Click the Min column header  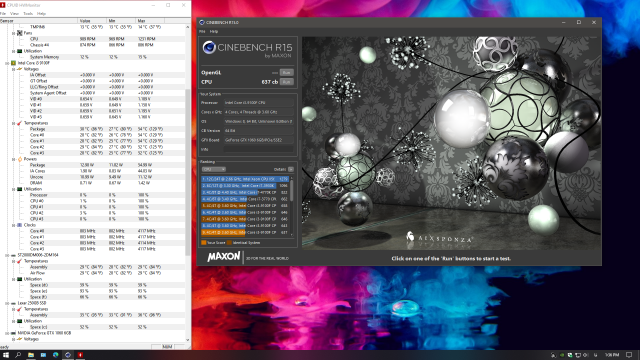tap(121, 20)
